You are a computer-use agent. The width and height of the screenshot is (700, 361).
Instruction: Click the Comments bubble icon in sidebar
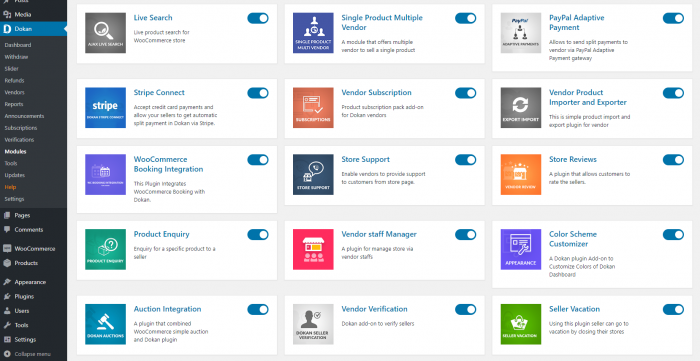point(7,229)
